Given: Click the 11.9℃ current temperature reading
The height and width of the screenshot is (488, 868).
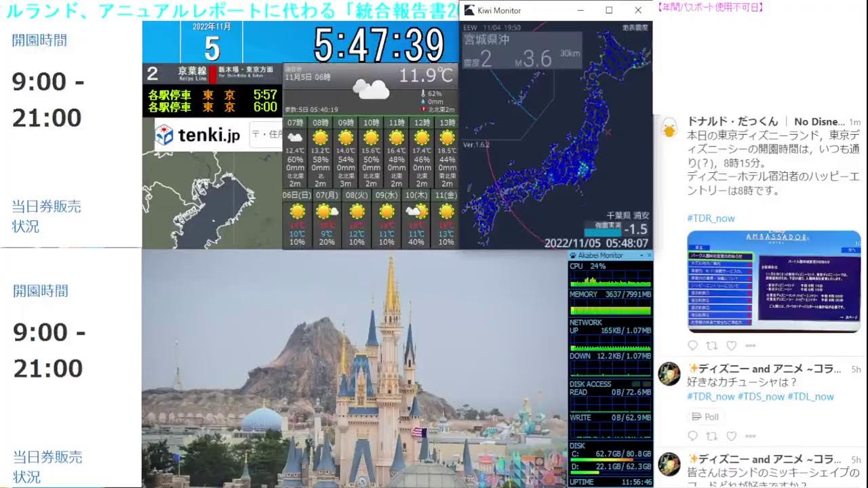Looking at the screenshot, I should pos(426,75).
